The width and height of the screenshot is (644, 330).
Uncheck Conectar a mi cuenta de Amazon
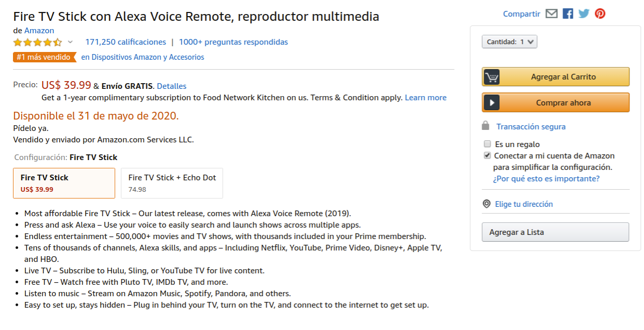pyautogui.click(x=487, y=155)
